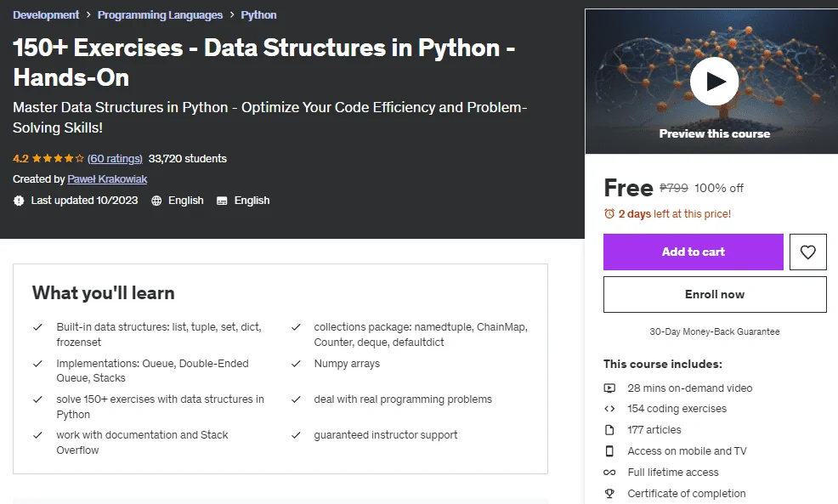Screen dimensions: 838x504
Task: Click 28 mins on-demand video text
Action: click(690, 388)
